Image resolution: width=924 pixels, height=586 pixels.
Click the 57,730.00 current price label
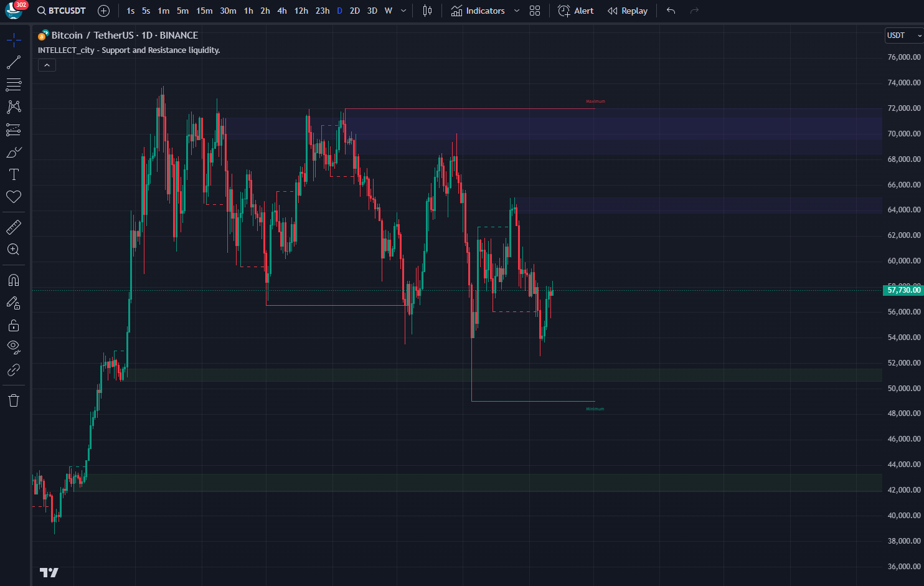[903, 290]
